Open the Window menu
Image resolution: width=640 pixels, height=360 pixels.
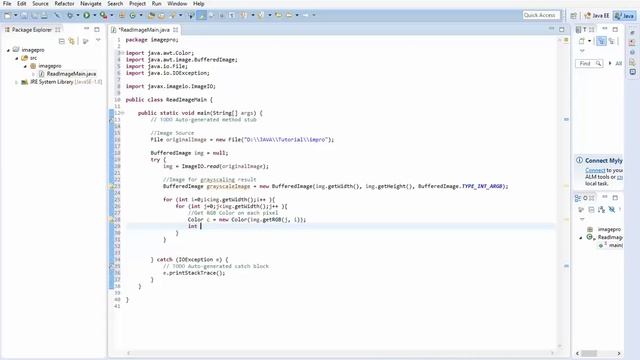pyautogui.click(x=177, y=4)
